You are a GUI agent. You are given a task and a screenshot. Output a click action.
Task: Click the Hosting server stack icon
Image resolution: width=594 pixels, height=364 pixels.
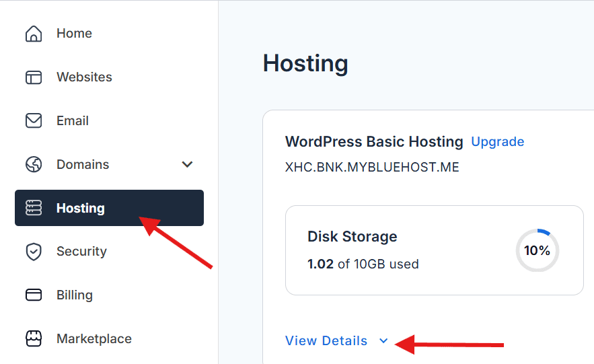[34, 208]
